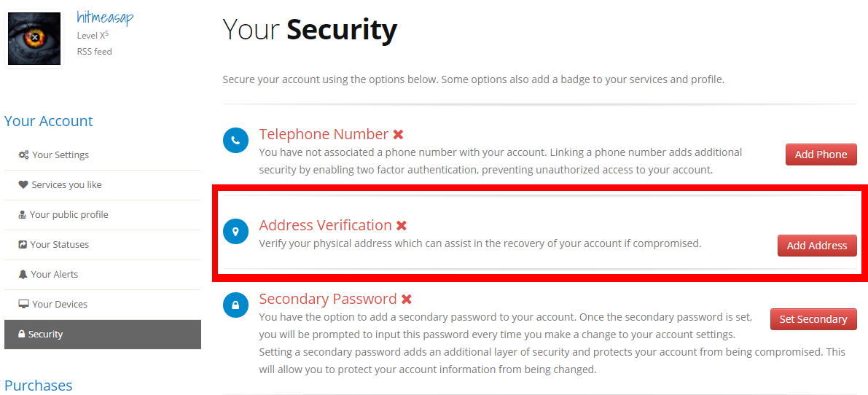Click the red X beside Telephone Number
The width and height of the screenshot is (868, 395).
399,135
